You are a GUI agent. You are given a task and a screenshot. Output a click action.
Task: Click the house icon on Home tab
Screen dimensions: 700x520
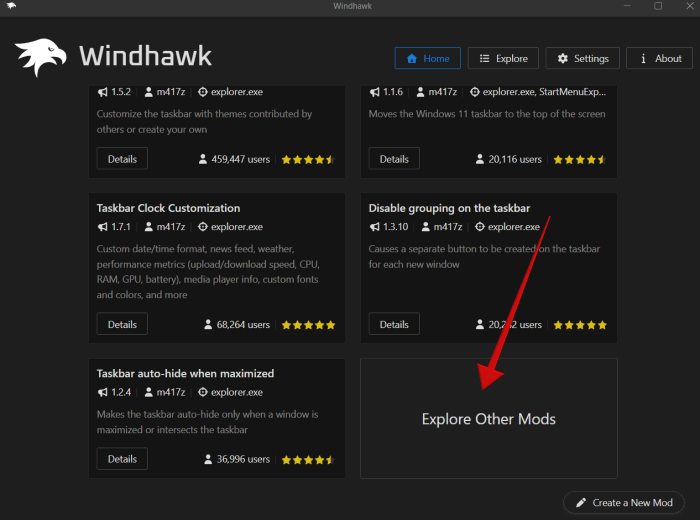point(412,58)
